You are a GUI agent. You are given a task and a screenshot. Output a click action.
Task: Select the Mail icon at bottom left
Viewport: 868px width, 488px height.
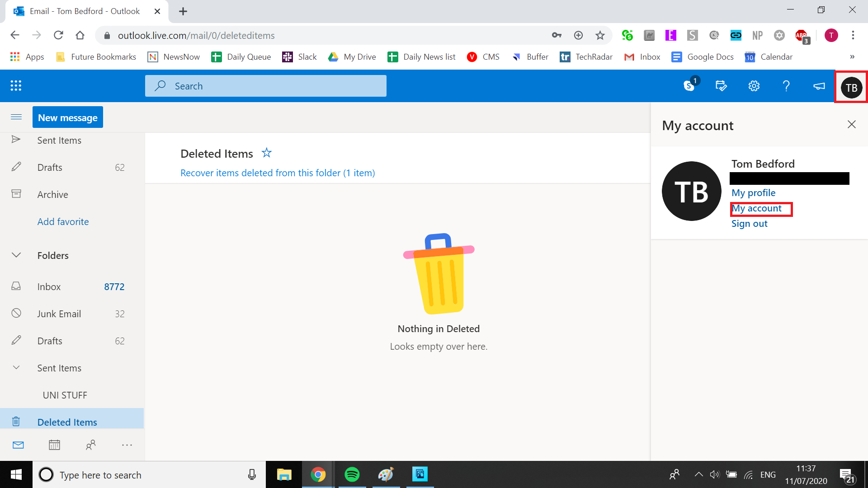[x=18, y=445]
